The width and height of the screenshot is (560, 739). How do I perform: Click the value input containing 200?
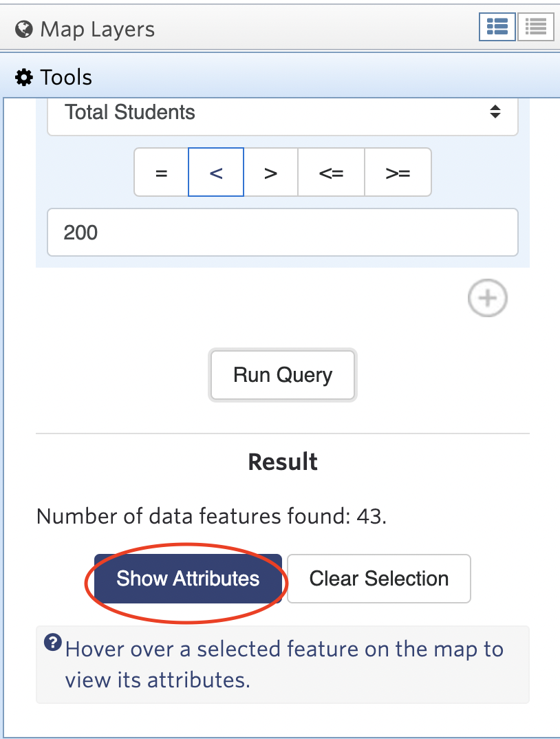pos(282,232)
